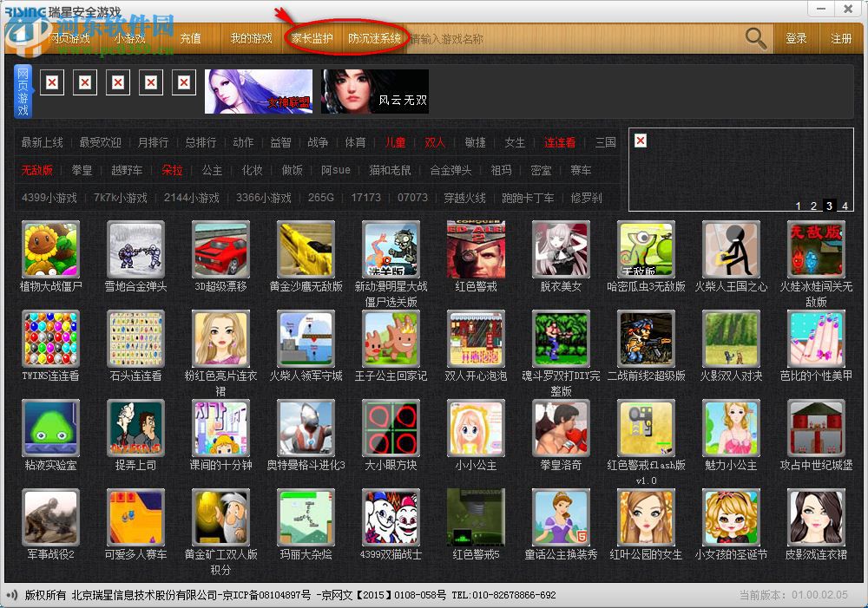Launch the 火柴人领军守城 game
Image resolution: width=868 pixels, height=608 pixels.
[306, 339]
